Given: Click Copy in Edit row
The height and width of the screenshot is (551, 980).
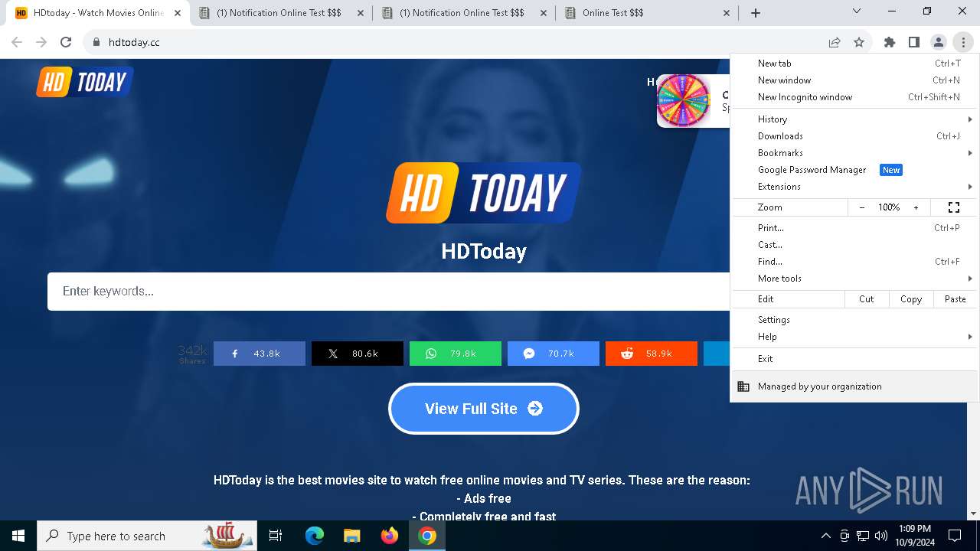Looking at the screenshot, I should (911, 299).
